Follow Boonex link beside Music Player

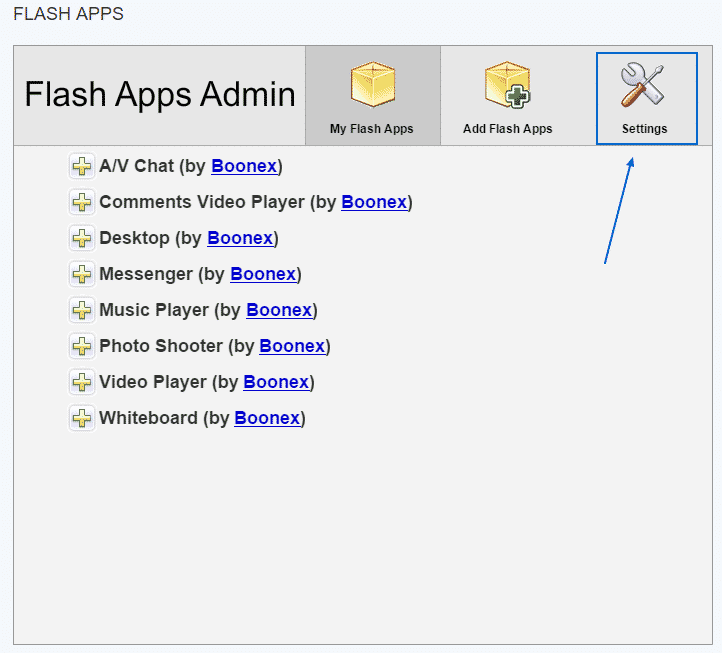tap(279, 310)
